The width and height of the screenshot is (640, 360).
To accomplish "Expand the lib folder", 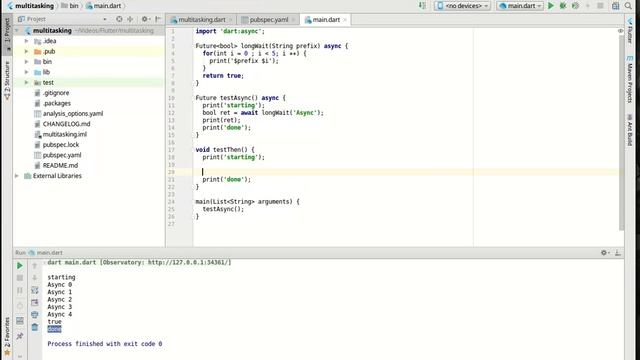I will 27,72.
